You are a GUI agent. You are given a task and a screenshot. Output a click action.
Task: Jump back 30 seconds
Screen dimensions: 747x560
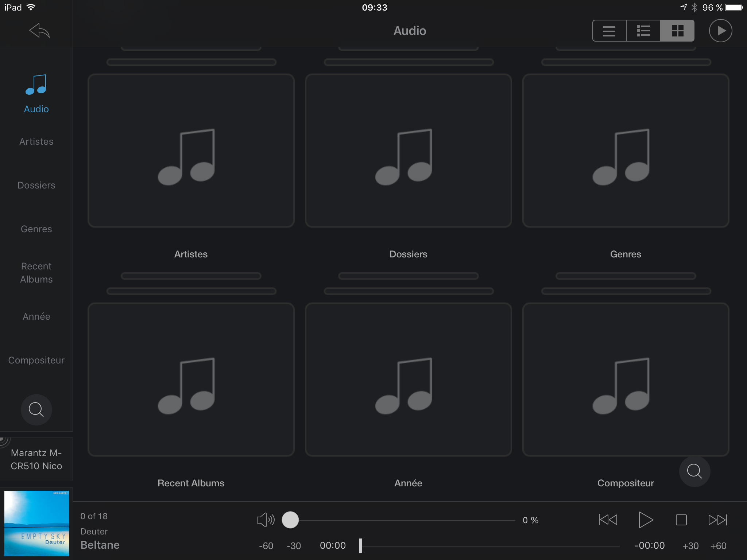click(294, 546)
